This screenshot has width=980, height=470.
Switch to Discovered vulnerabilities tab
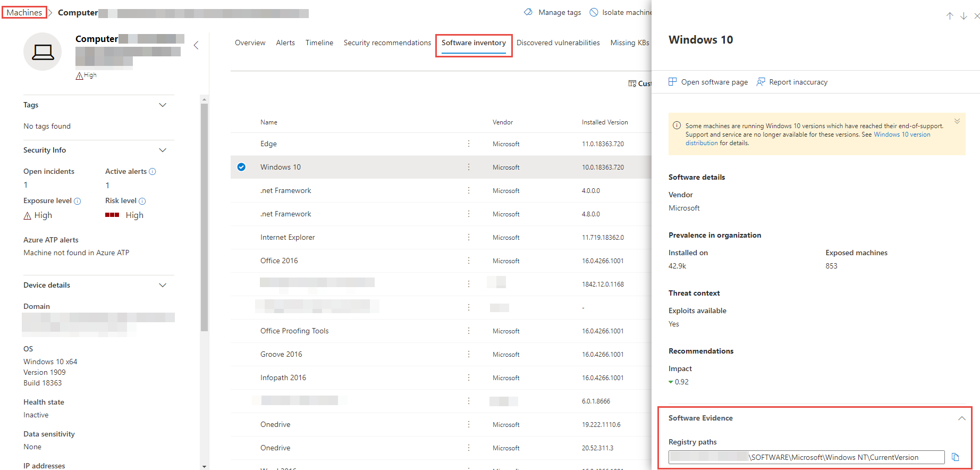[557, 43]
